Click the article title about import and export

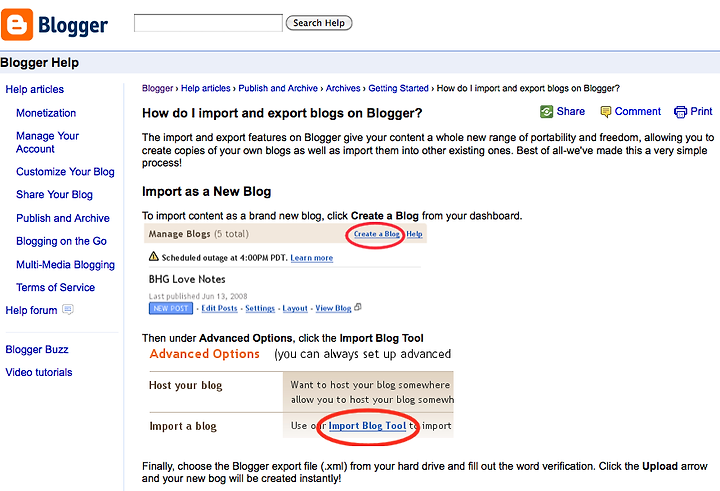282,113
